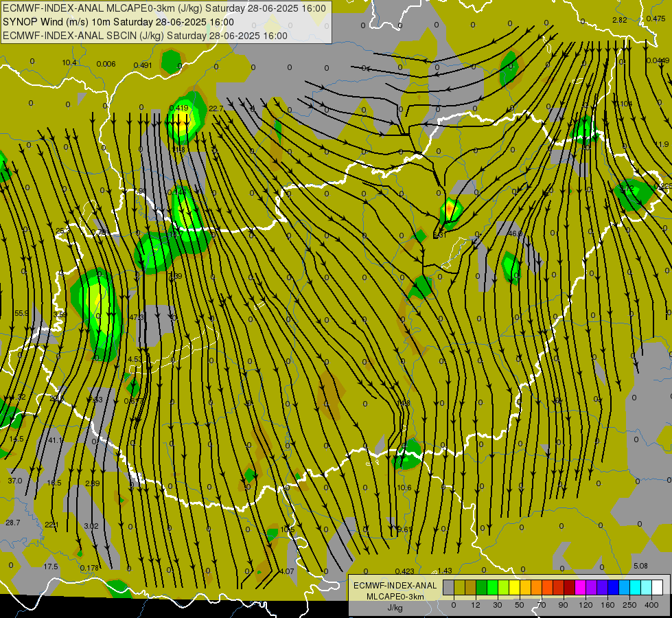This screenshot has width=672, height=618.
Task: Click the pure blue legend swatch
Action: (613, 588)
